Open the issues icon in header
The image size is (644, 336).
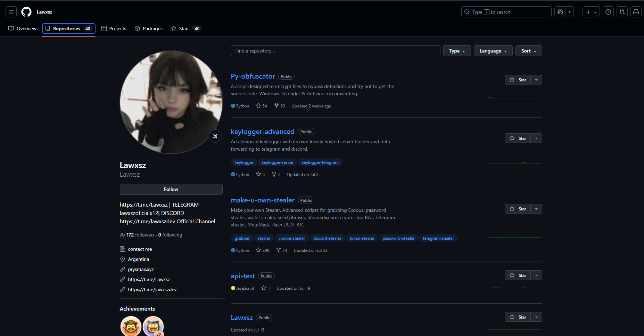[x=608, y=12]
